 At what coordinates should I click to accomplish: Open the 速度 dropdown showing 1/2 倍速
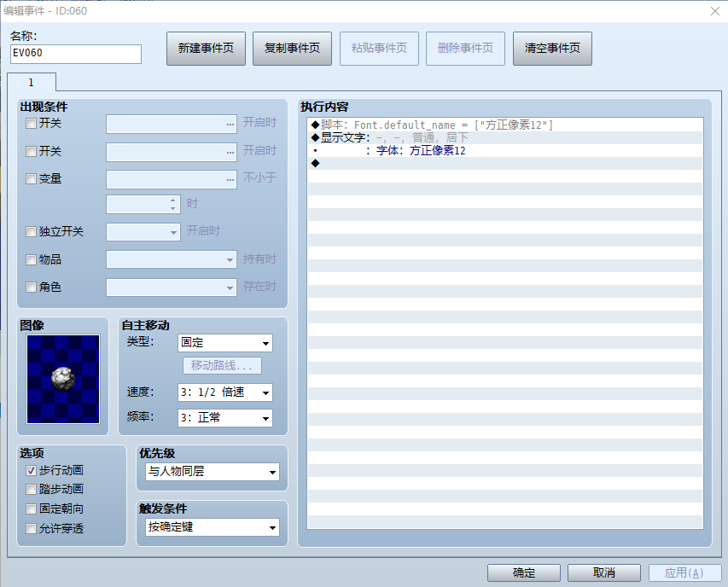click(x=225, y=392)
